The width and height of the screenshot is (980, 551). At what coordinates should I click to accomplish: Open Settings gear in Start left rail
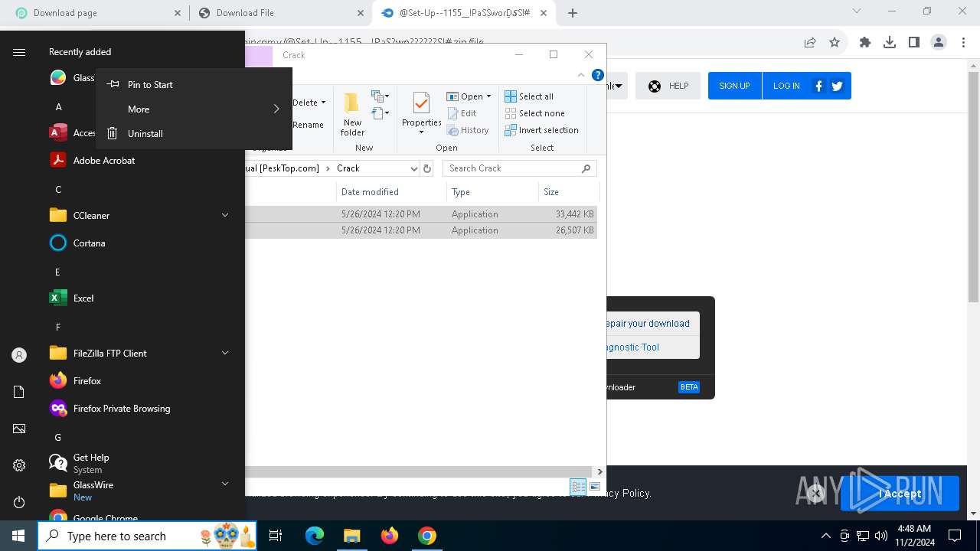(x=19, y=465)
